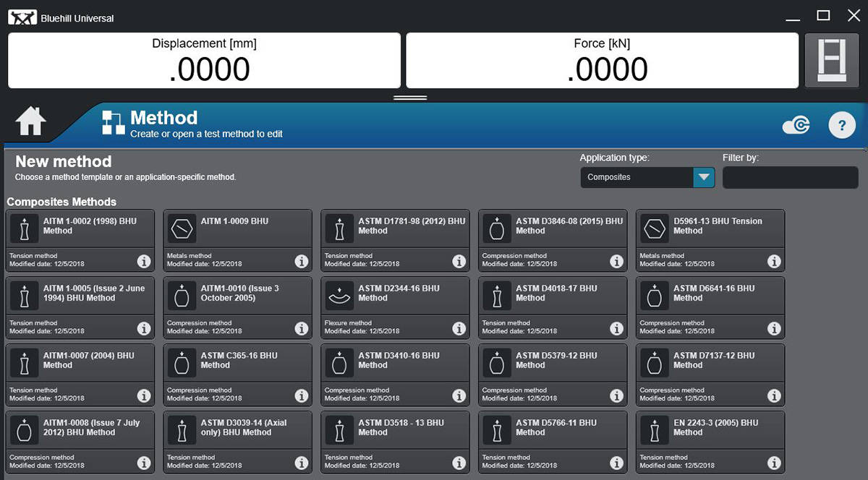Click the Instron Connect cloud icon
This screenshot has width=868, height=480.
pos(797,126)
